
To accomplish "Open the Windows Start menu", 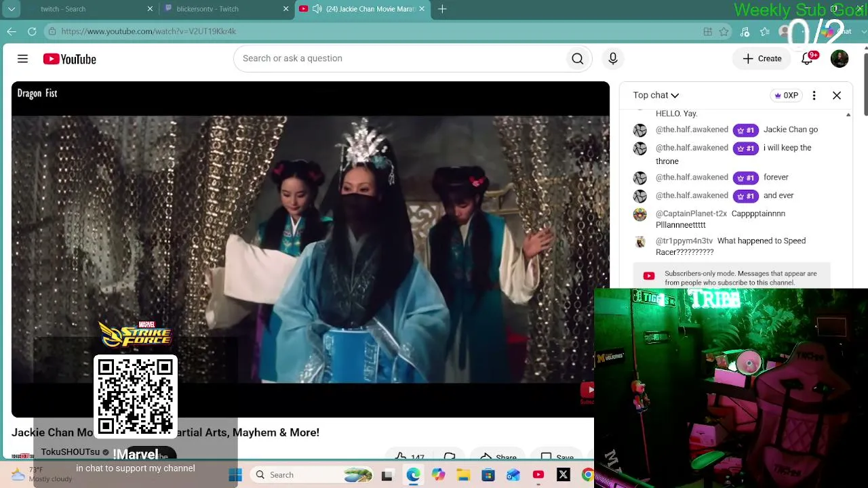I will pos(235,475).
